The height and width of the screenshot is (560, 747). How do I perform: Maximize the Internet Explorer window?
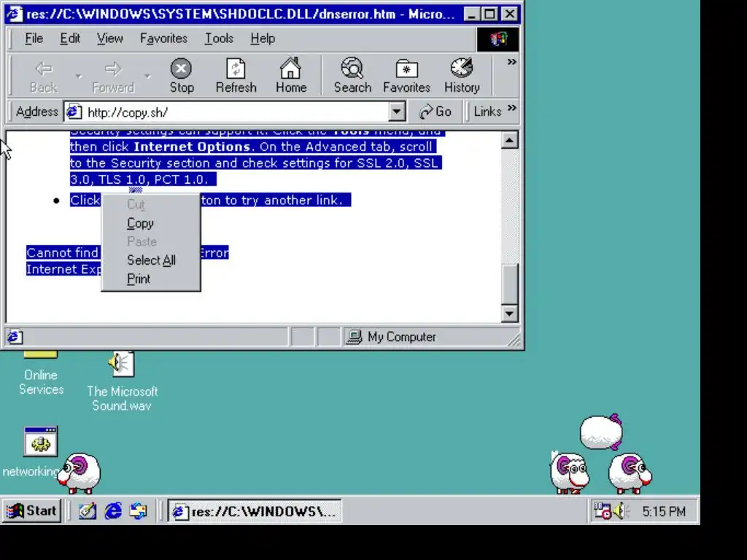pos(489,14)
